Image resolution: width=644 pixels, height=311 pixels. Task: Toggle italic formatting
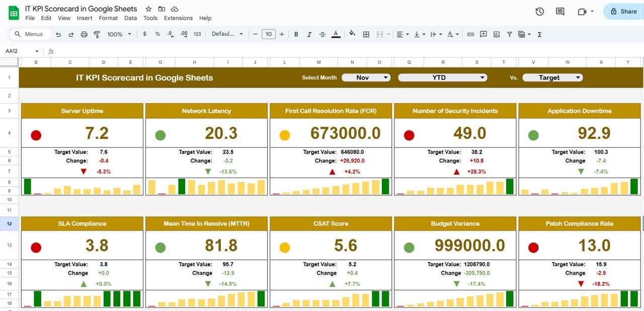click(x=309, y=34)
